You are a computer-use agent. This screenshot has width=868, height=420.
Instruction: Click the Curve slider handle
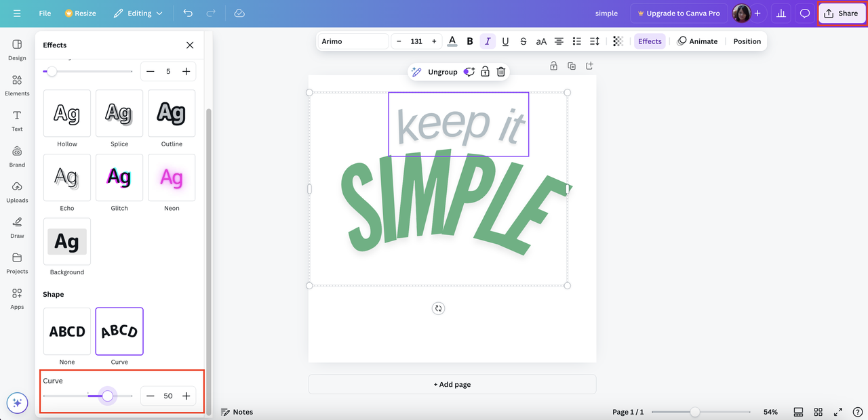coord(108,396)
